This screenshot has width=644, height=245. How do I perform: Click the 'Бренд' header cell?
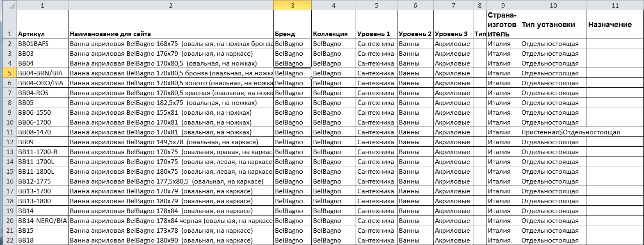(292, 24)
